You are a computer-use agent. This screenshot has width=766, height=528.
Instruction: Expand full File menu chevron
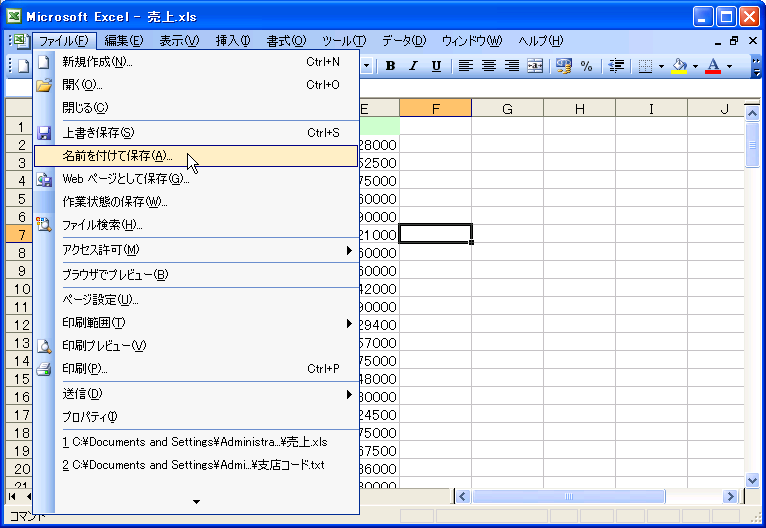pyautogui.click(x=196, y=502)
